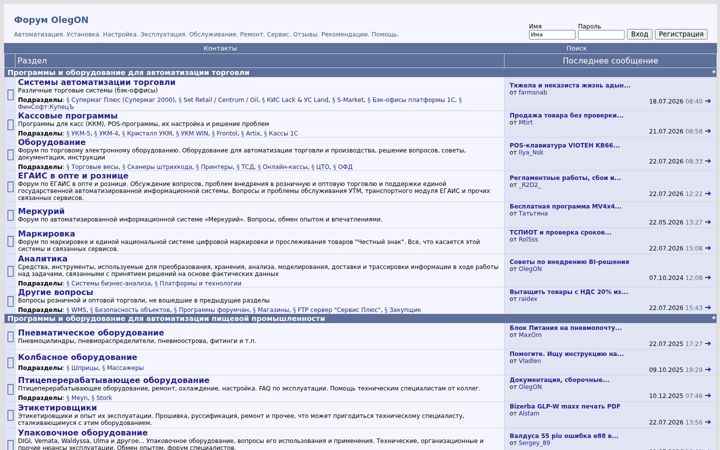Open last post POS-клавиатура VIOTEH KB66

tap(564, 146)
